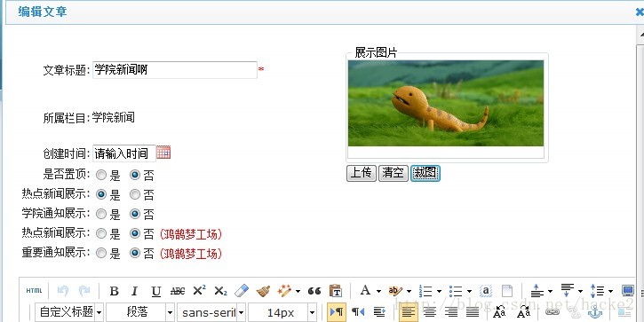644x322 pixels.
Task: Set 是否置顶 to 是
Action: click(101, 175)
